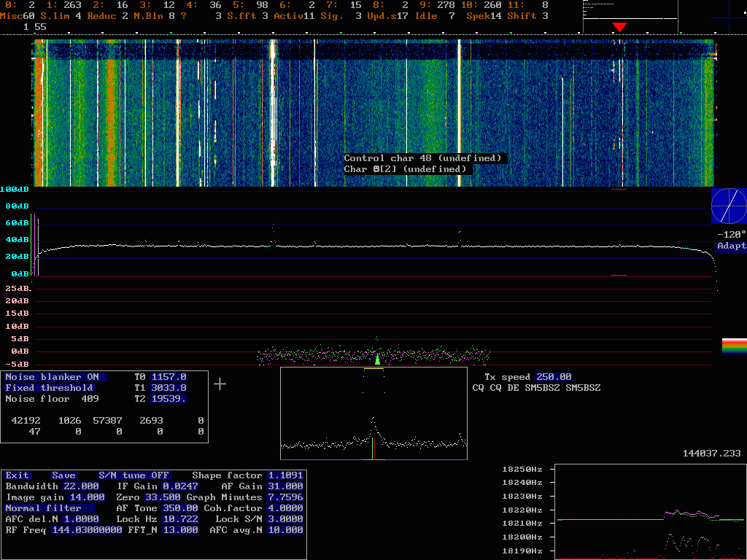Edit the Graph Minutes value 7.7596
747x560 pixels.
[x=285, y=497]
